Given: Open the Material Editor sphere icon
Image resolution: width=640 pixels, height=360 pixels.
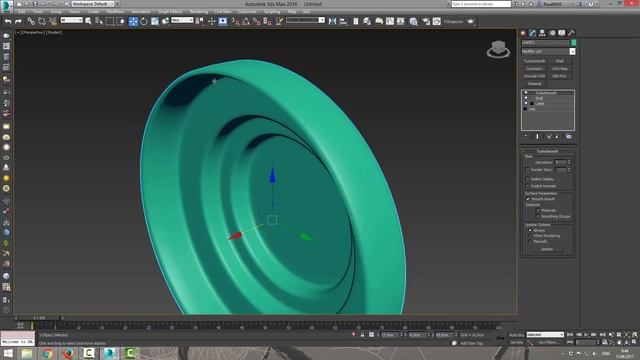Looking at the screenshot, I should [413, 21].
